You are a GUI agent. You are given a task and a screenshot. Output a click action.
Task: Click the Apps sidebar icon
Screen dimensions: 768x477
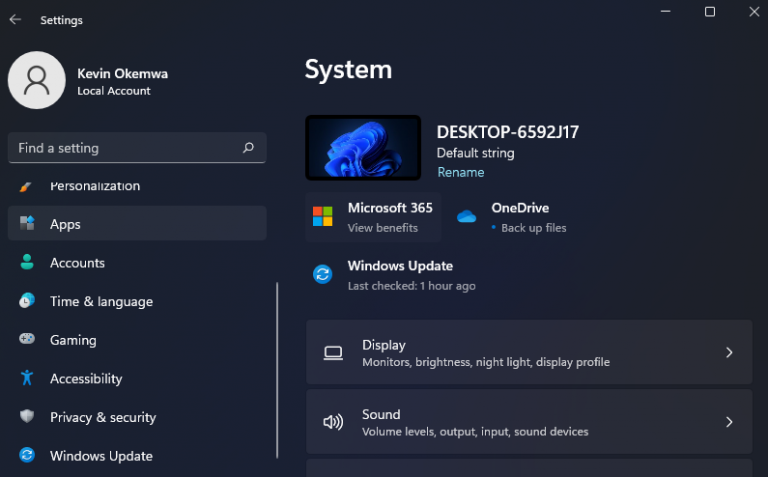click(x=27, y=223)
